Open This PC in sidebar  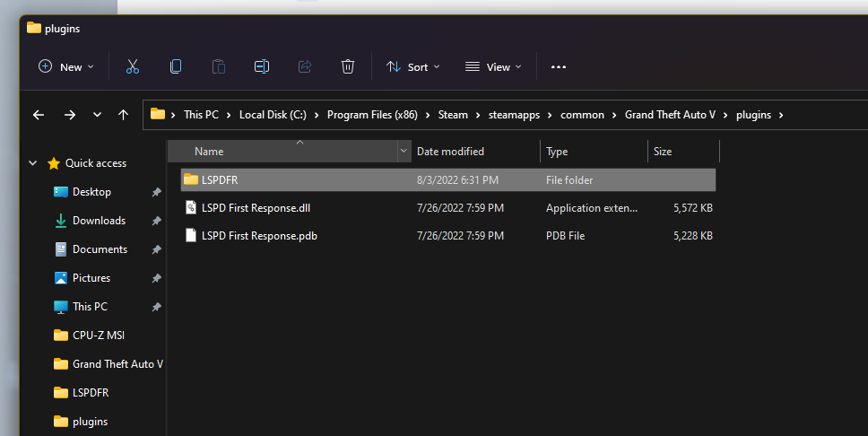point(90,306)
